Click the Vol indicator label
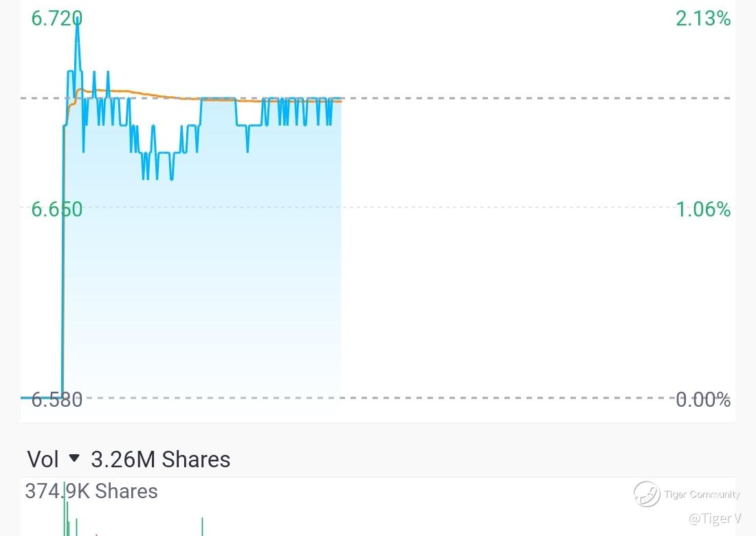 [43, 459]
